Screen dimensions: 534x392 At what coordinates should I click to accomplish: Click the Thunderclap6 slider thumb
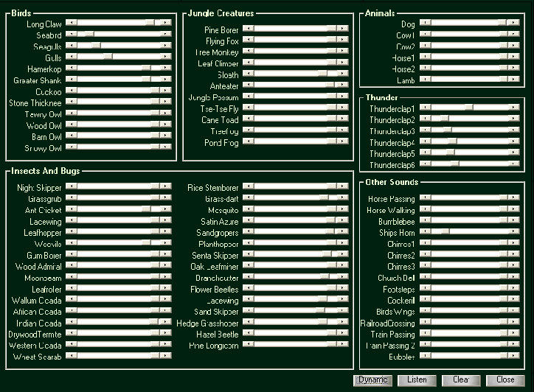coord(454,164)
